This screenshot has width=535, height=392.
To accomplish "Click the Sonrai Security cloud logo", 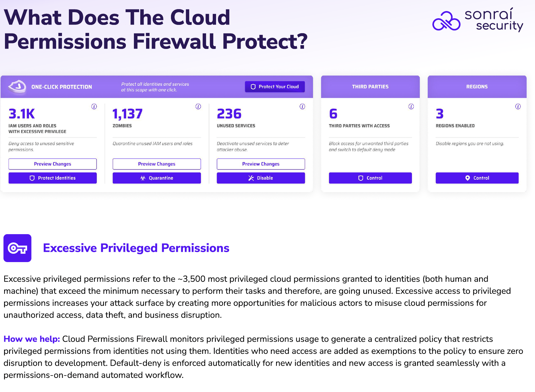I will (x=446, y=21).
